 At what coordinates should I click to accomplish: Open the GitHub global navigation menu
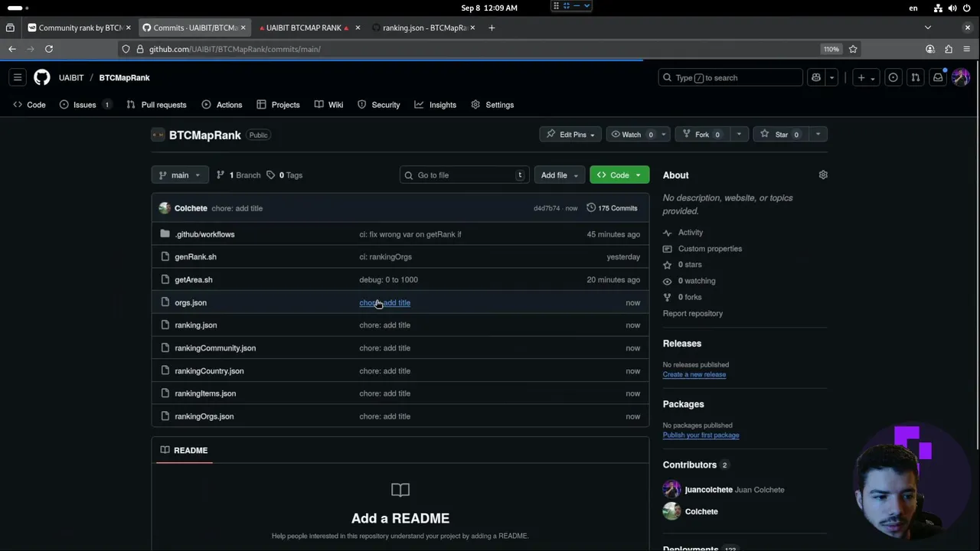click(x=18, y=77)
